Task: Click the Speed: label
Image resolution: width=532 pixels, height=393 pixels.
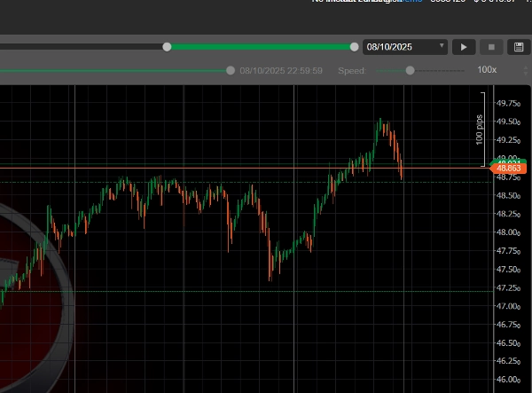Action: click(352, 71)
